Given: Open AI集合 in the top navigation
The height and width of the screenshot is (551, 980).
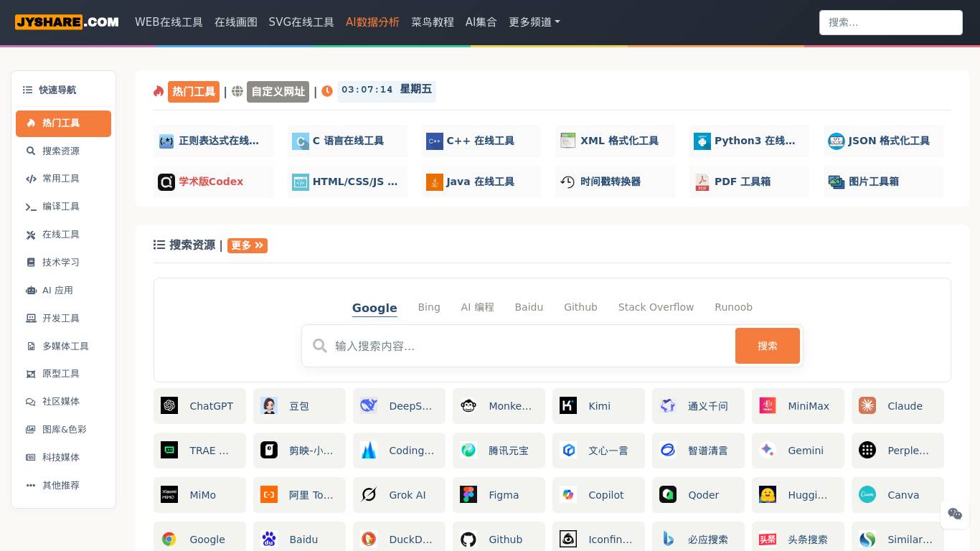Looking at the screenshot, I should pos(481,22).
